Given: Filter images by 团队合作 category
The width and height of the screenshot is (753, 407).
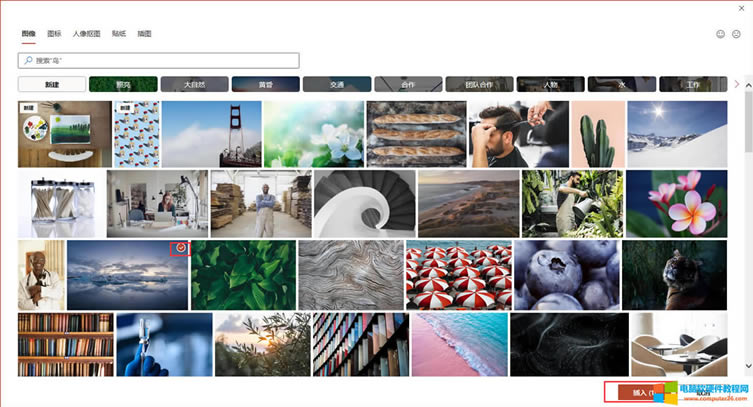Looking at the screenshot, I should (x=479, y=84).
